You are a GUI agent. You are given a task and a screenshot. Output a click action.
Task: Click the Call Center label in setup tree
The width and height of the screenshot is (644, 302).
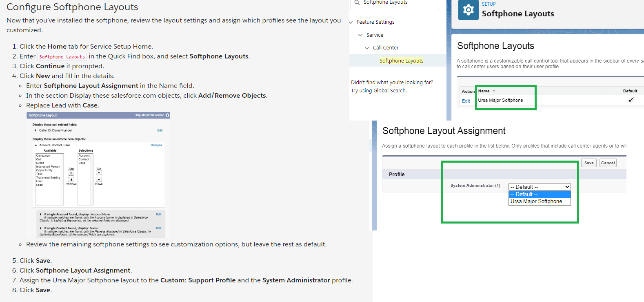pyautogui.click(x=386, y=48)
